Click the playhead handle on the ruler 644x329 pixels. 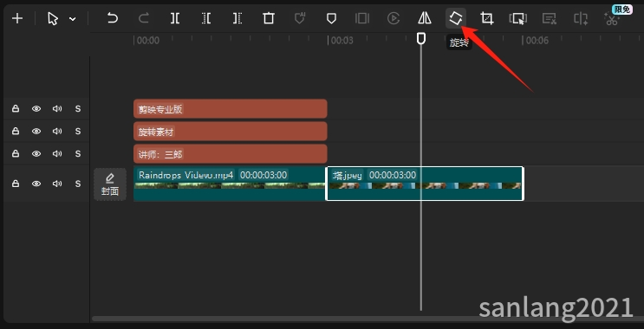point(420,39)
